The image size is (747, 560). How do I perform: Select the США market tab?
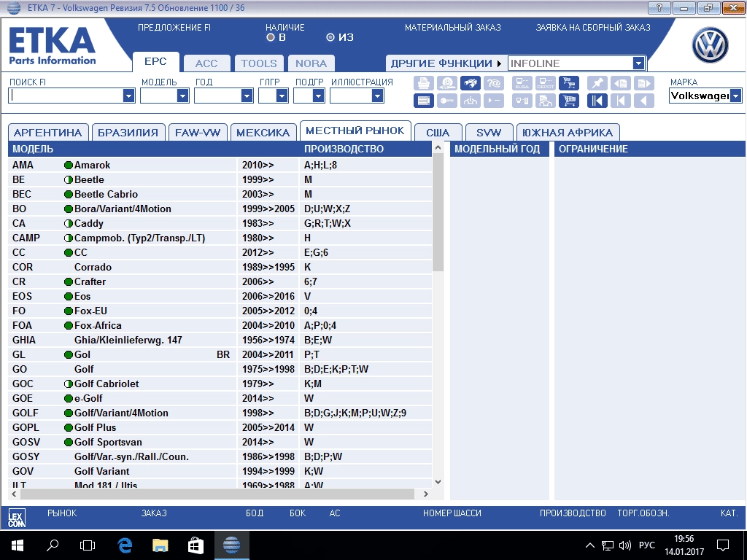pos(438,133)
